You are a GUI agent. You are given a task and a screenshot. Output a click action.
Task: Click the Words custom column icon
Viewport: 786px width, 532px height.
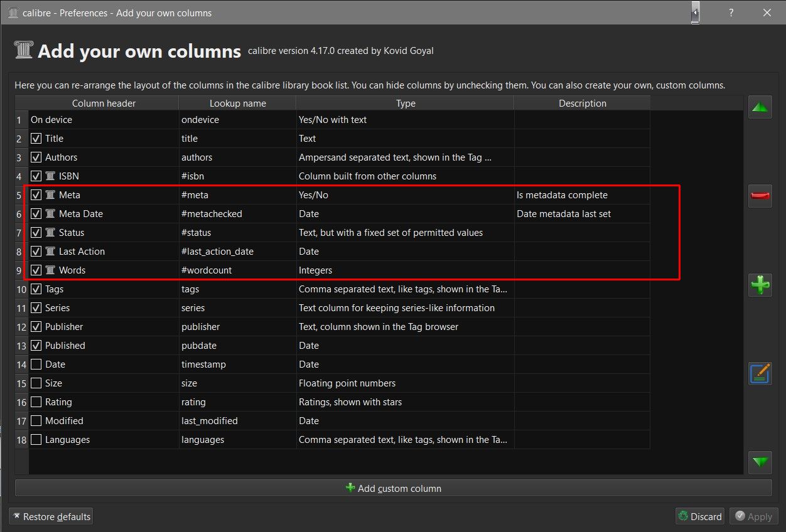(x=51, y=270)
